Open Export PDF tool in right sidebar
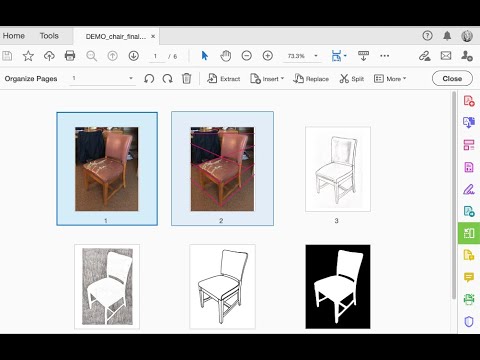 (469, 122)
